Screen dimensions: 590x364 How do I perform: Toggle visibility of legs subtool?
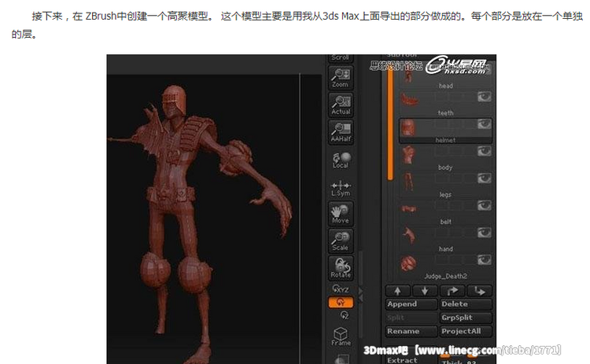(x=485, y=178)
